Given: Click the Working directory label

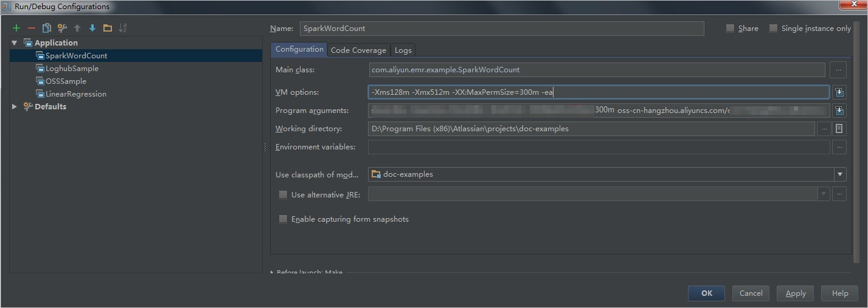Looking at the screenshot, I should pos(309,129).
